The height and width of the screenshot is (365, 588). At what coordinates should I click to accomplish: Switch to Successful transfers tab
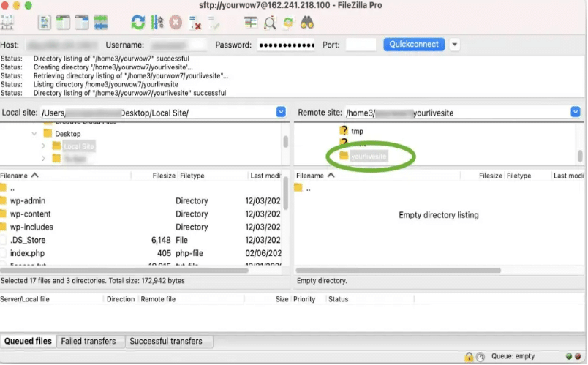tap(166, 342)
